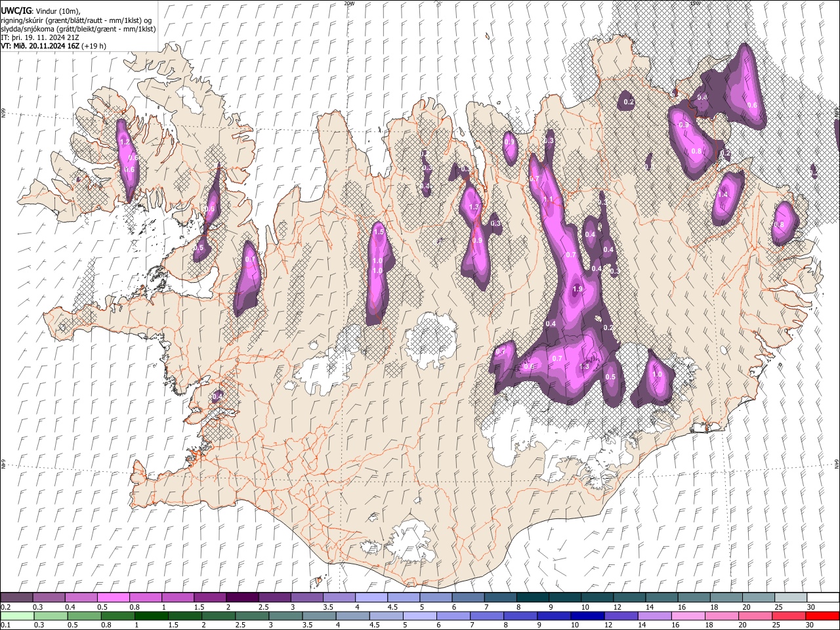This screenshot has width=840, height=630.
Task: Select the deep navy blue swatch labeled 10
Action: 587,616
